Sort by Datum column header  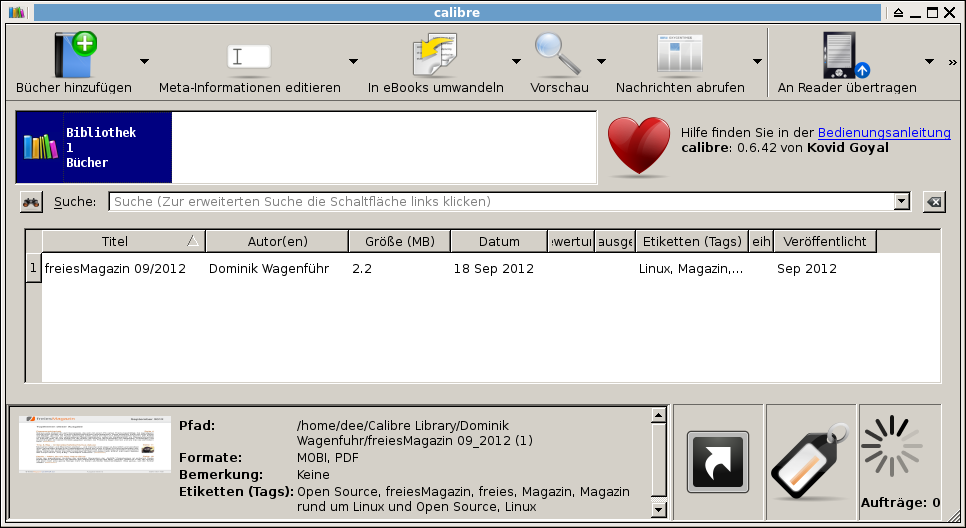(499, 242)
